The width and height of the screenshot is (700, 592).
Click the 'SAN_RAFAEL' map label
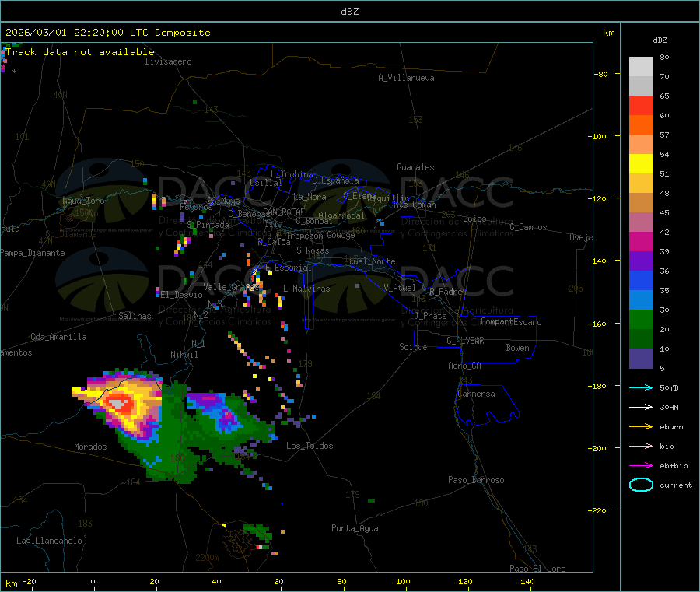click(x=285, y=212)
